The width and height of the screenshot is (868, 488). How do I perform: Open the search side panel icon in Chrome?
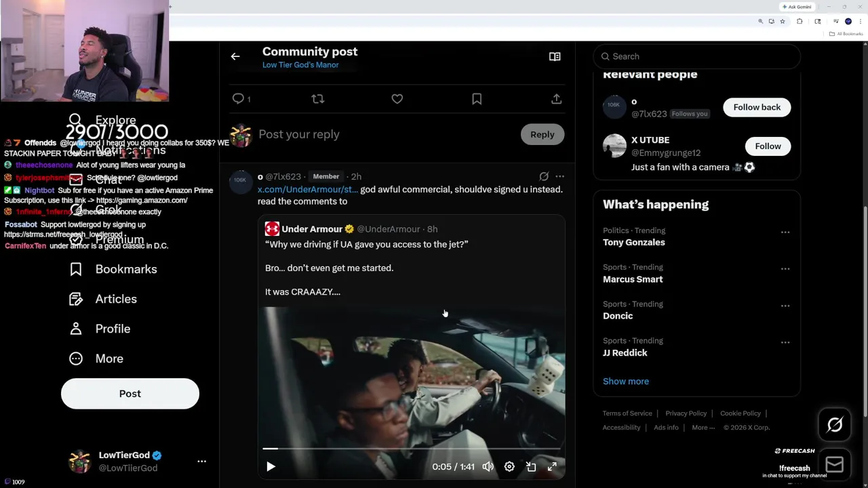pyautogui.click(x=818, y=22)
